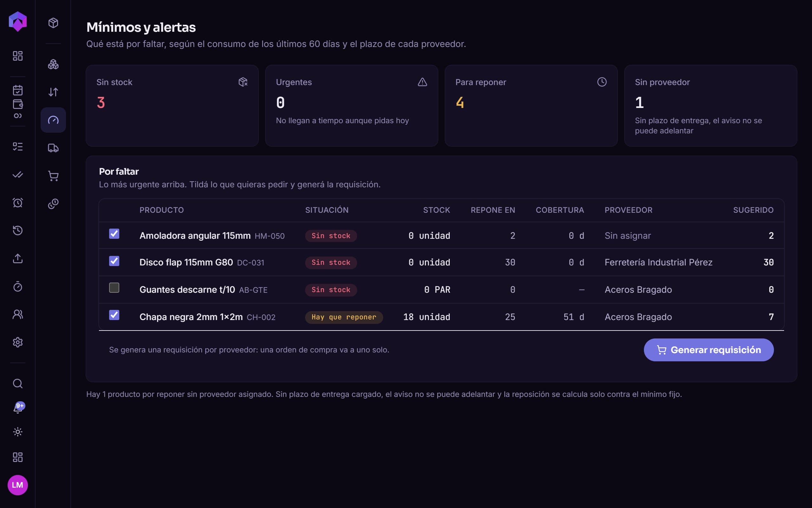Open the settings gear icon

point(17,342)
